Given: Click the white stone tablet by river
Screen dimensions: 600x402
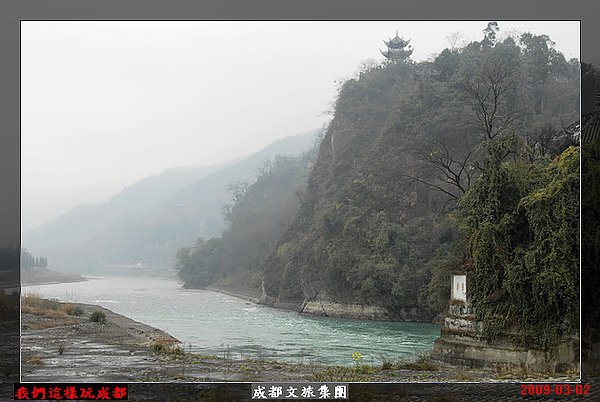Looking at the screenshot, I should pos(458,288).
